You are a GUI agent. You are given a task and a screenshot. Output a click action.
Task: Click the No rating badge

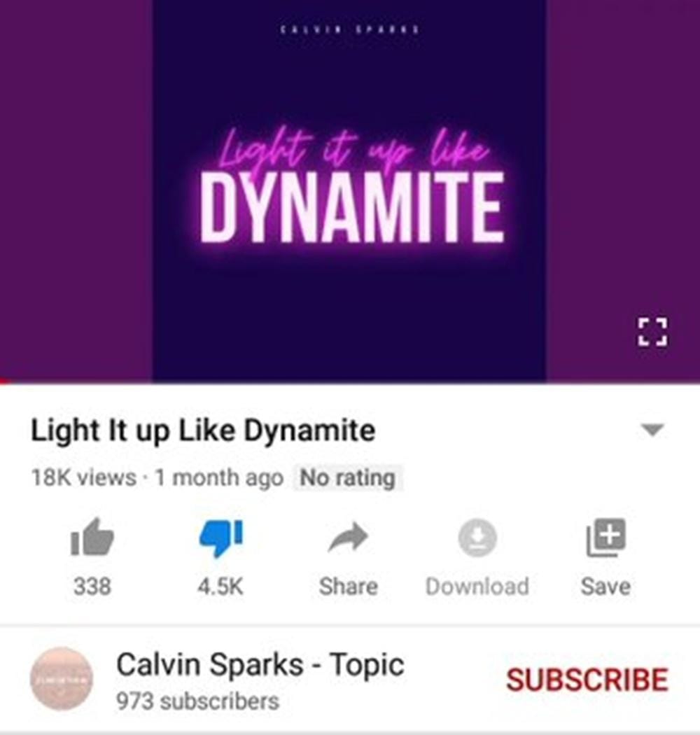click(x=347, y=478)
